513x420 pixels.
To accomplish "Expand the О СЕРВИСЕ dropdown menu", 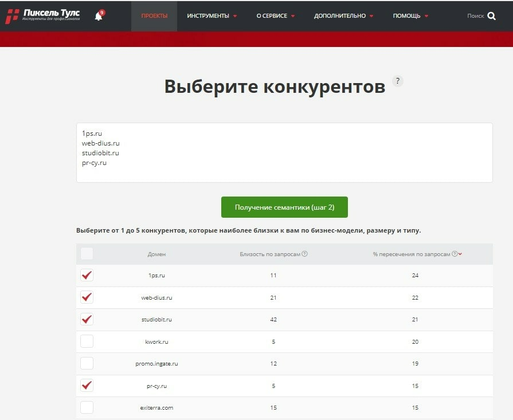I will (276, 15).
